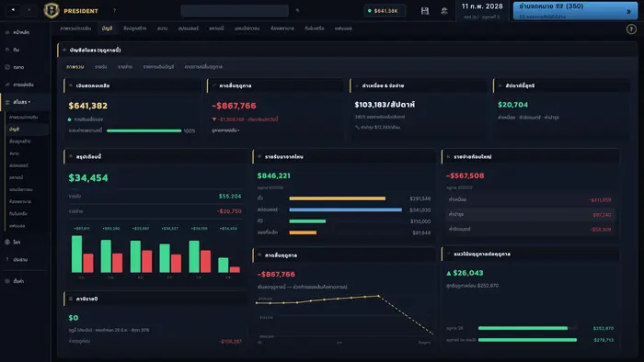Image resolution: width=644 pixels, height=362 pixels.
Task: Click the blue $341,030 income bar
Action: [x=345, y=209]
